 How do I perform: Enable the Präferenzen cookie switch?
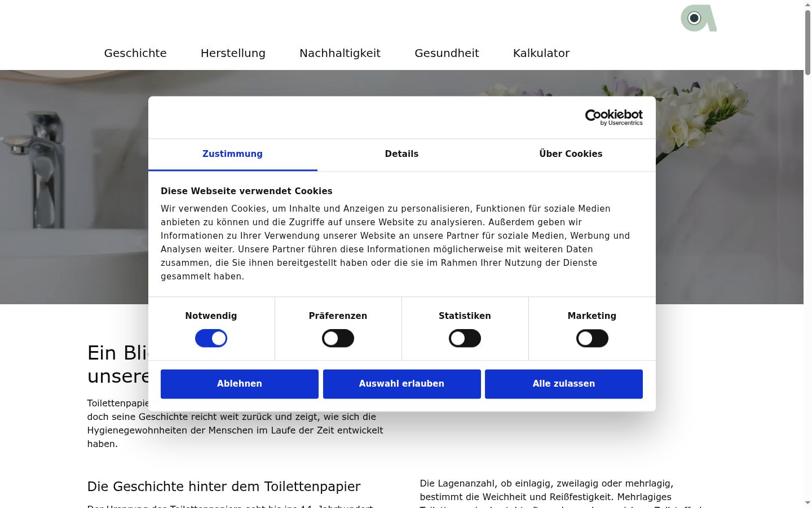[x=338, y=339]
